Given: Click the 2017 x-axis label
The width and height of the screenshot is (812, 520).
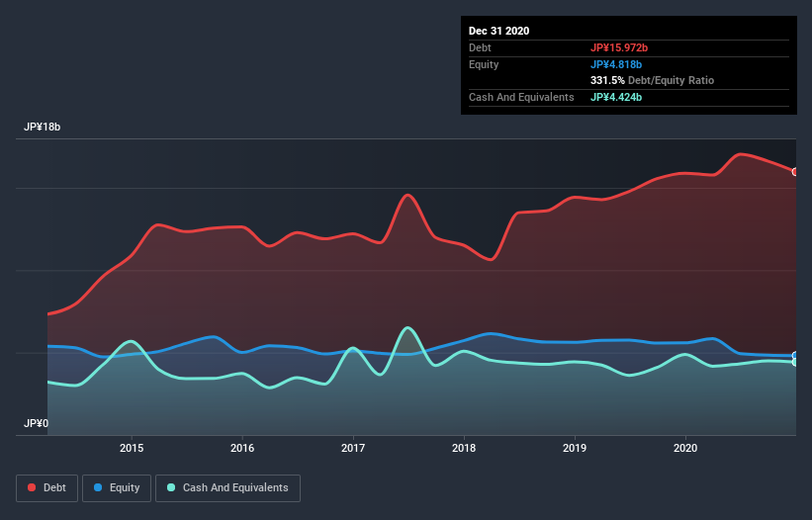Looking at the screenshot, I should point(353,448).
